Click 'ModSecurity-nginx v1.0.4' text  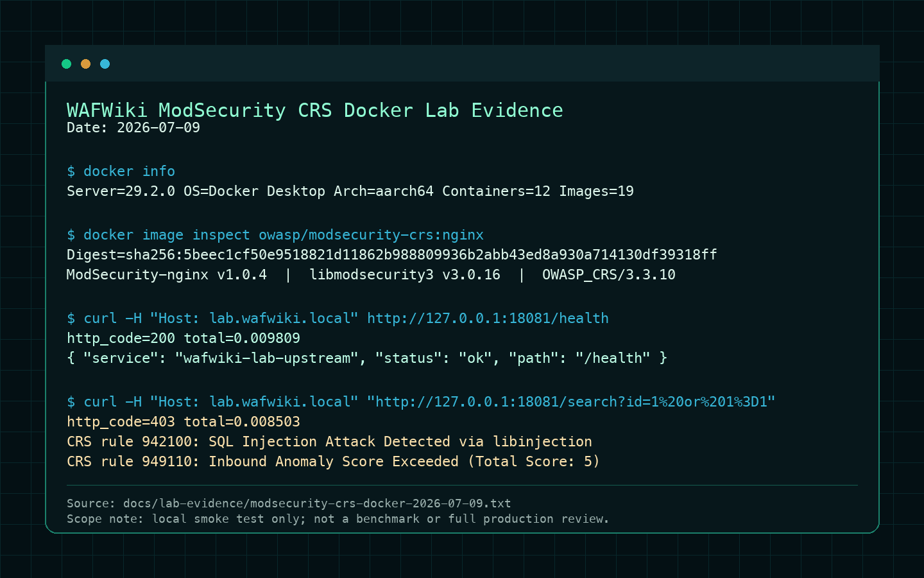[x=167, y=275]
